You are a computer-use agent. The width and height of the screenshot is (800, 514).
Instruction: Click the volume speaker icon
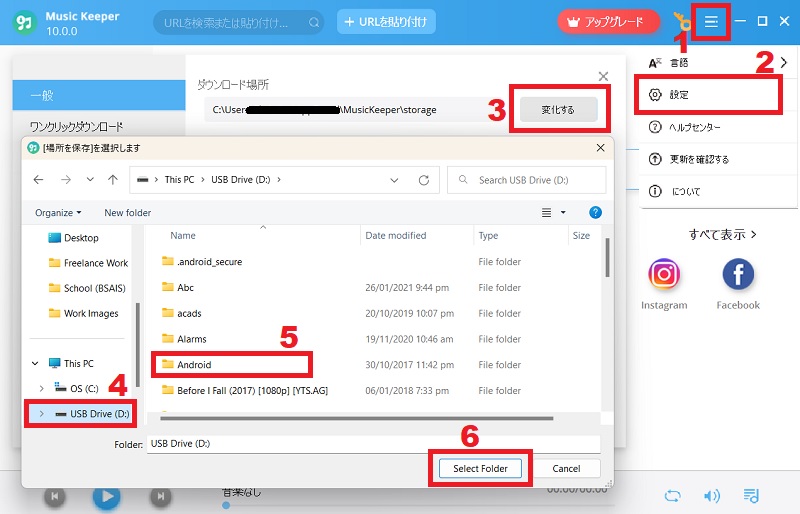point(712,496)
